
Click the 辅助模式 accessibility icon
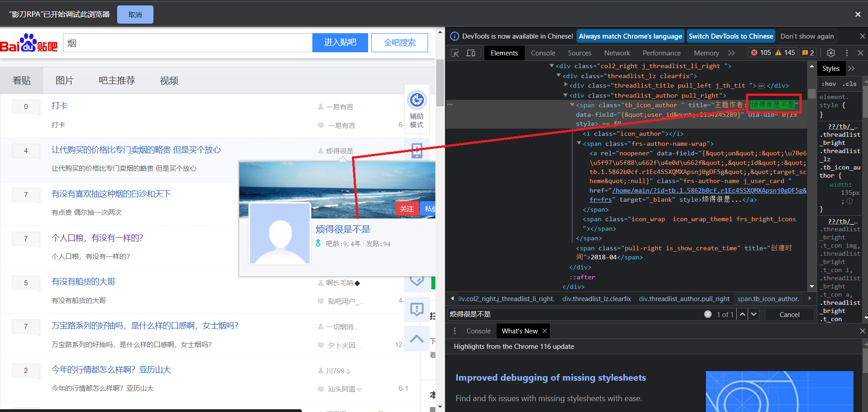pos(417,100)
